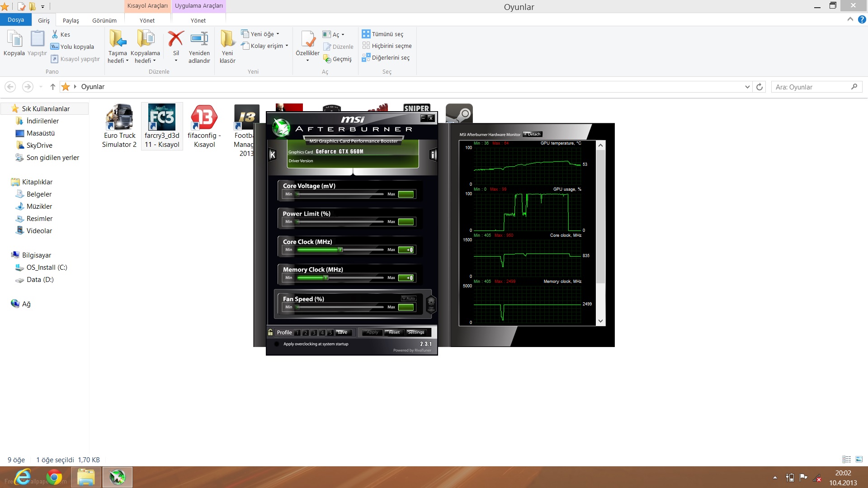868x488 pixels.
Task: Open the Özellikler properties icon
Action: [308, 39]
